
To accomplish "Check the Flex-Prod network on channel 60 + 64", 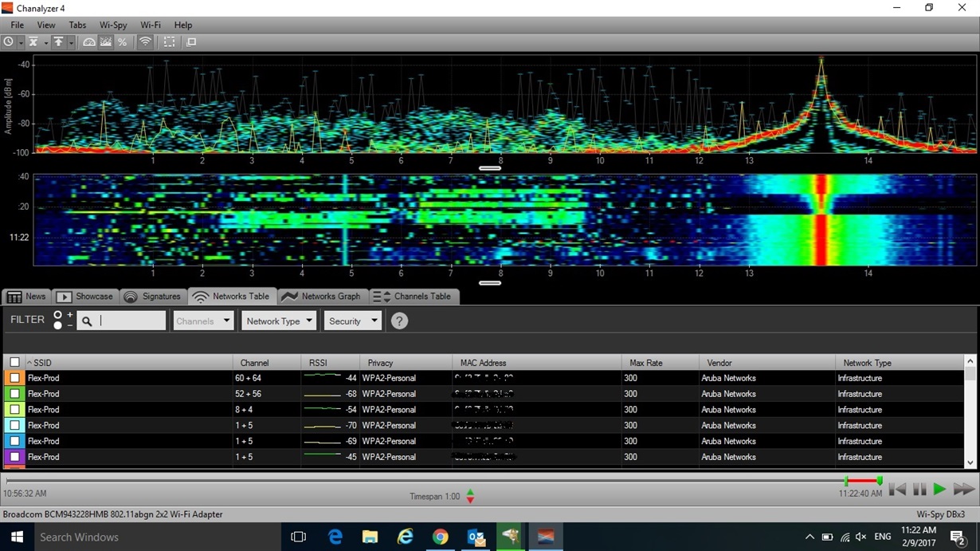I will pos(14,378).
